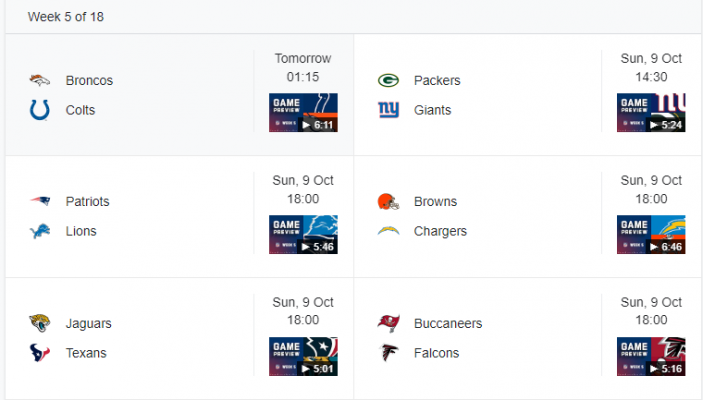Click the Texans team logo
Viewport: 703px width, 400px height.
39,353
